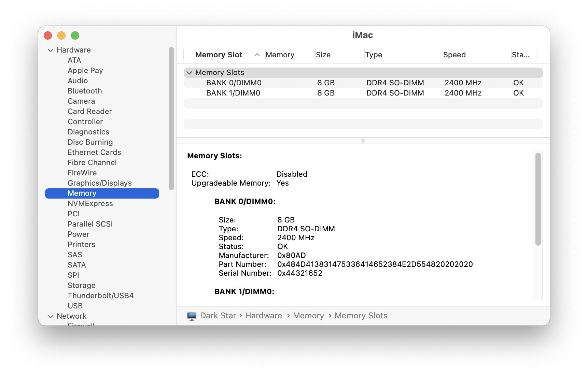The height and width of the screenshot is (376, 588).
Task: Select ATA in the sidebar
Action: 74,60
